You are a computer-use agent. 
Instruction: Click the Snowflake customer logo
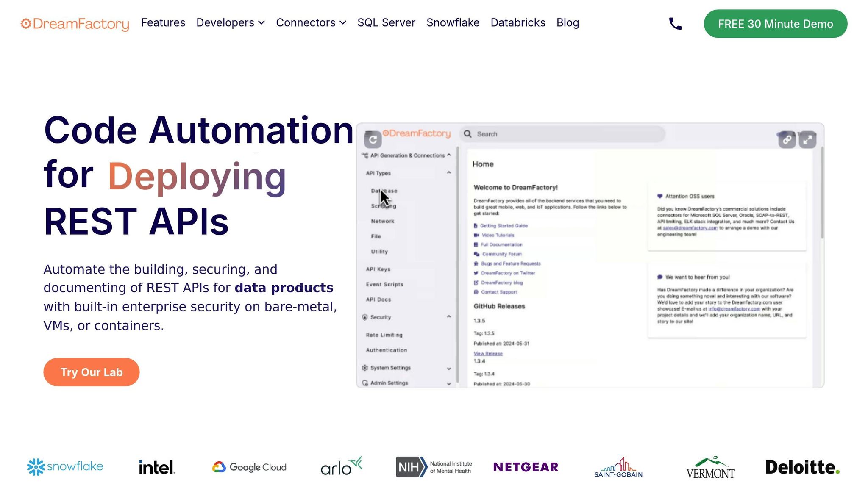(65, 467)
